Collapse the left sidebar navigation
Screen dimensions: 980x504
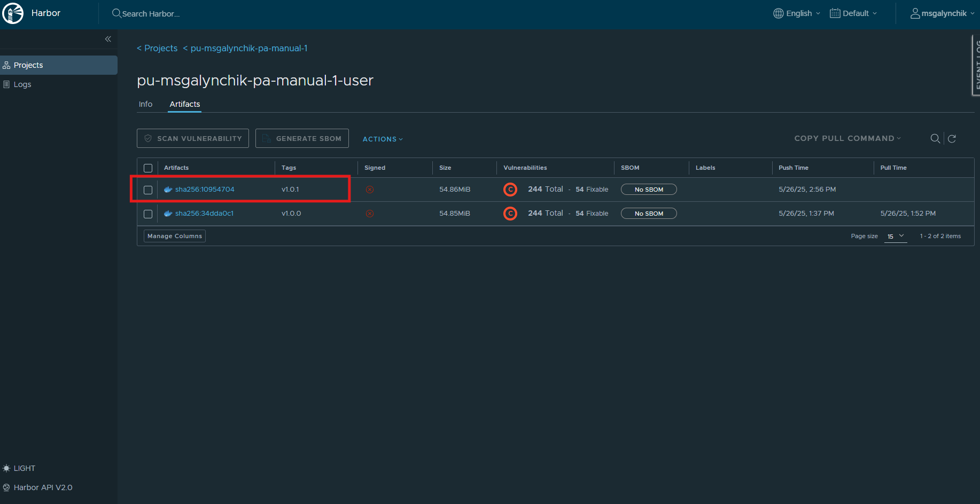(x=108, y=39)
